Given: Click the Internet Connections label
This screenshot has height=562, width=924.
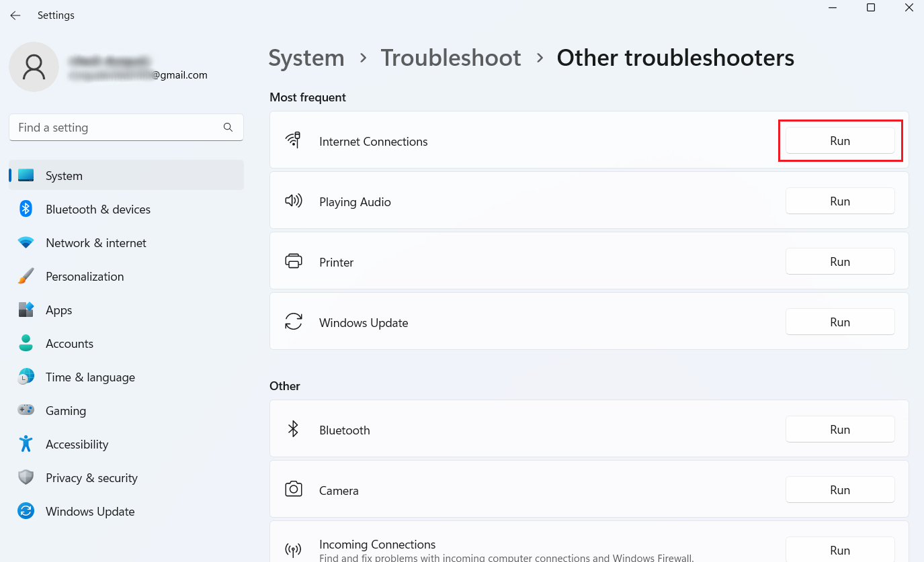Looking at the screenshot, I should [x=374, y=141].
